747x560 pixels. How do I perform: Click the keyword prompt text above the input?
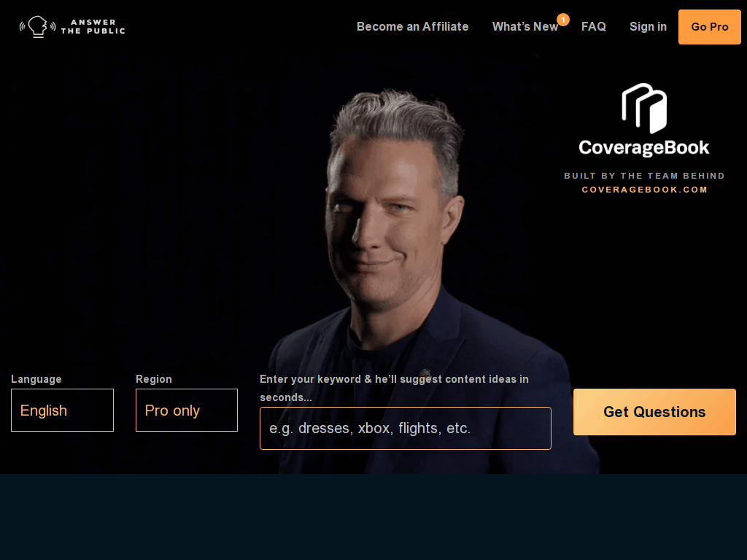[394, 388]
